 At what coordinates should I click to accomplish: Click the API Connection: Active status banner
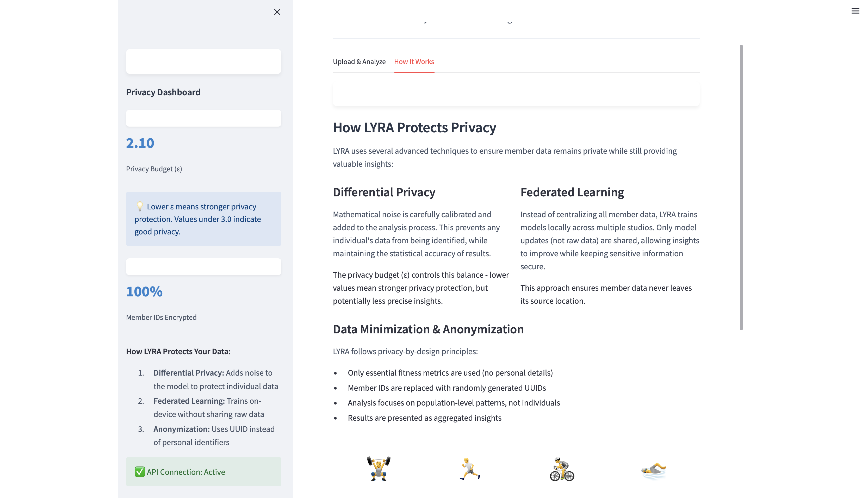click(203, 472)
